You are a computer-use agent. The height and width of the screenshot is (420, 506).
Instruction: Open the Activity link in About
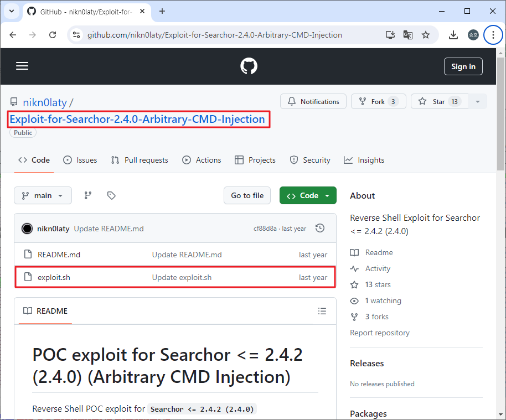(x=370, y=269)
